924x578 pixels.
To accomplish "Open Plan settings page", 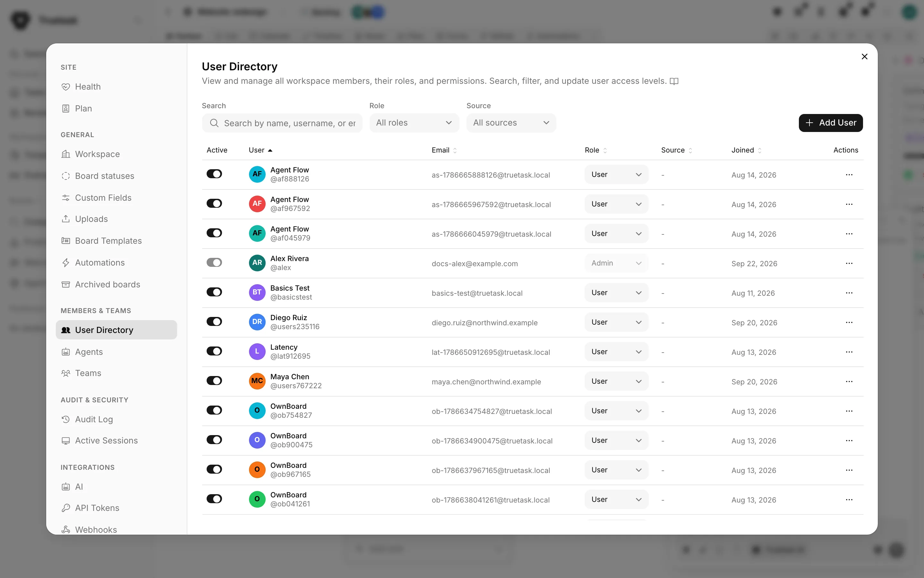I will [x=116, y=109].
